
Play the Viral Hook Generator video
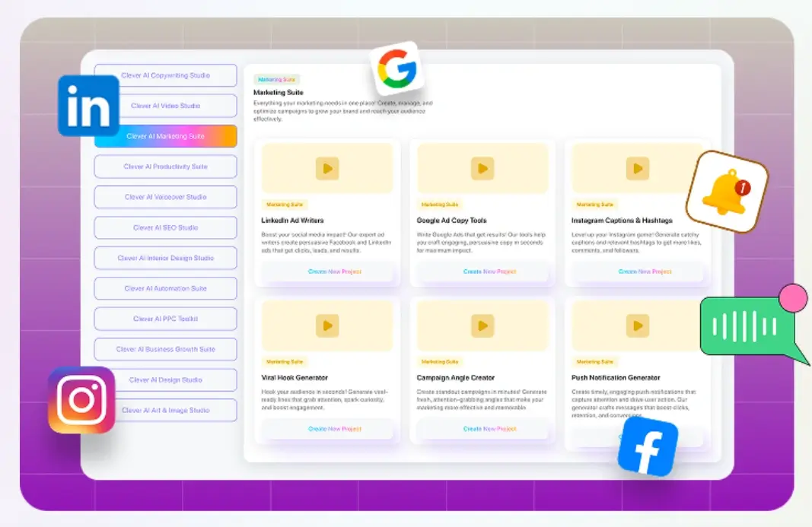tap(327, 325)
